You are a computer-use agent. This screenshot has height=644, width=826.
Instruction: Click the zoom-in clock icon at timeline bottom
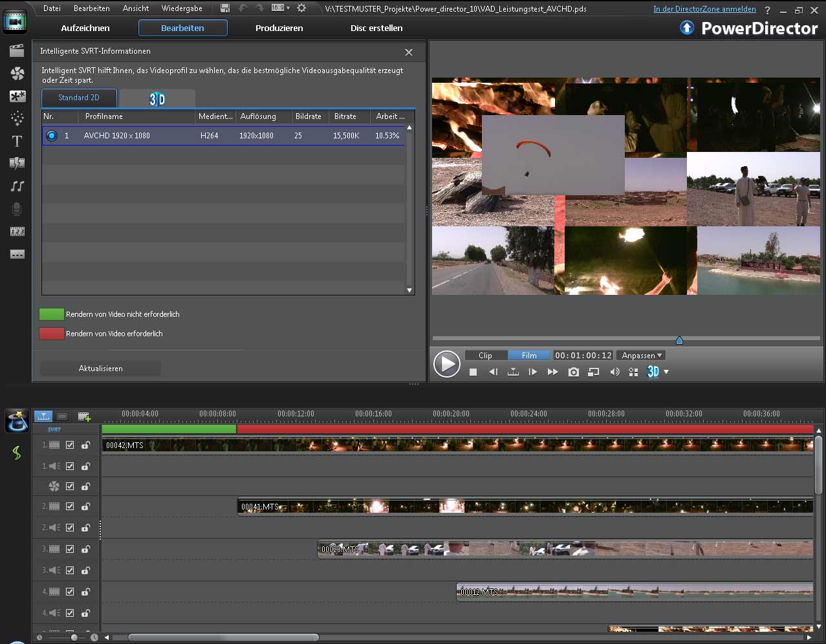click(x=94, y=637)
